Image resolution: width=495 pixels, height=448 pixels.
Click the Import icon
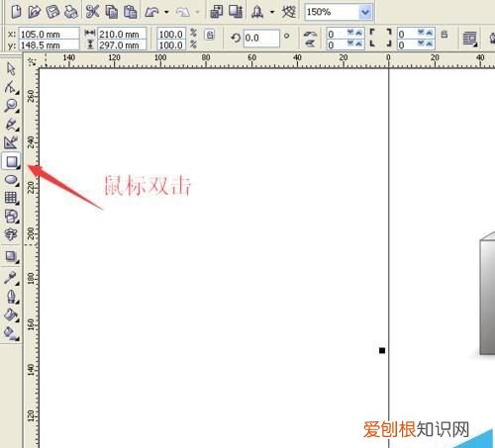coord(217,12)
